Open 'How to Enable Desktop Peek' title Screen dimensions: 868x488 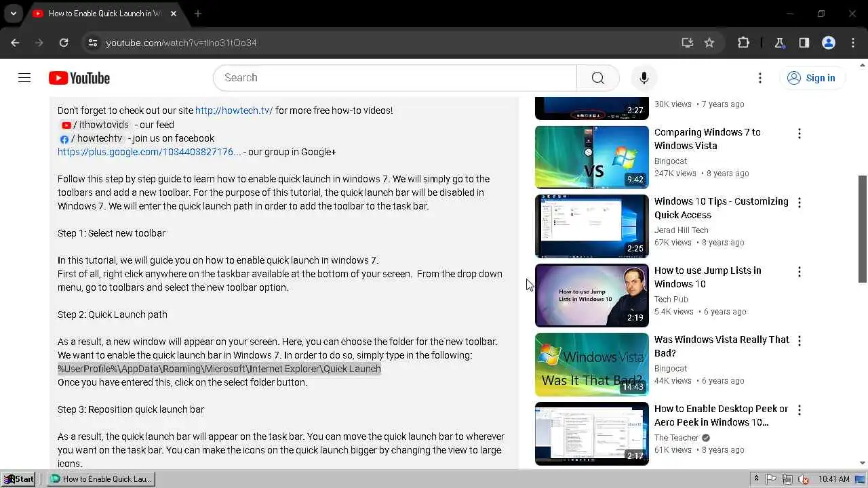pos(721,415)
